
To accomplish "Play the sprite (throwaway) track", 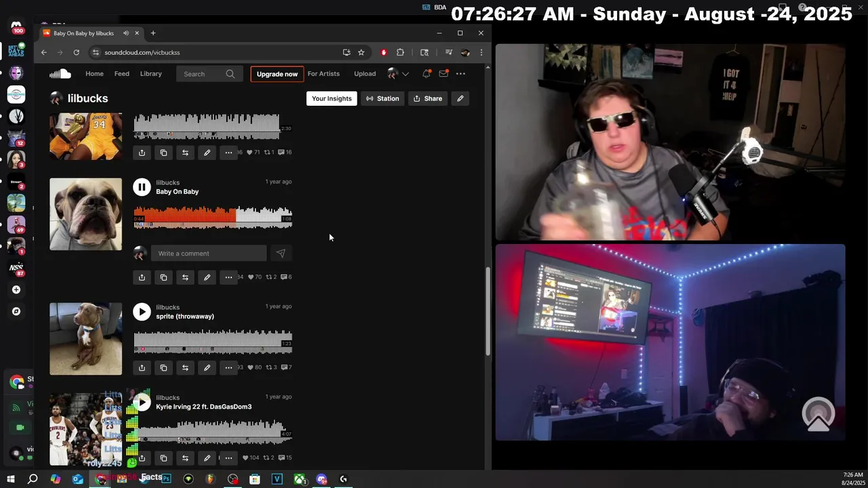I will click(x=142, y=312).
